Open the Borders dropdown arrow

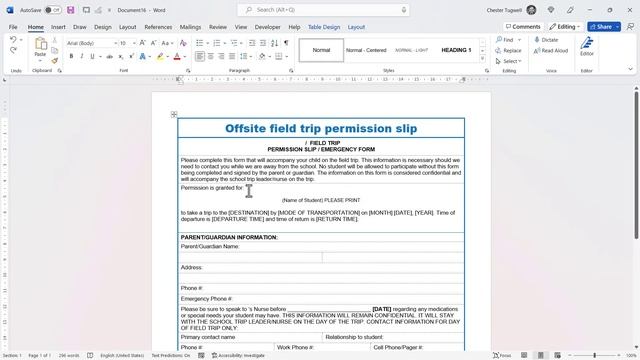pyautogui.click(x=287, y=57)
